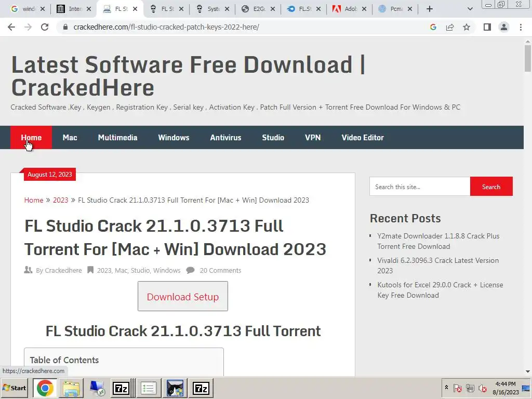Click the taskbar clock showing 4:44 PM

[506, 388]
